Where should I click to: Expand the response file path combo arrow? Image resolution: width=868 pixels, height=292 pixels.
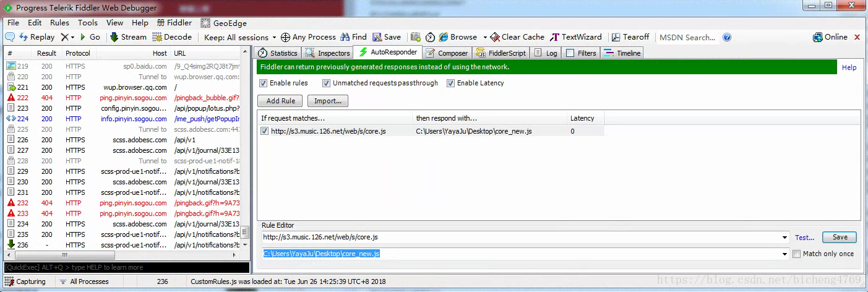click(785, 254)
